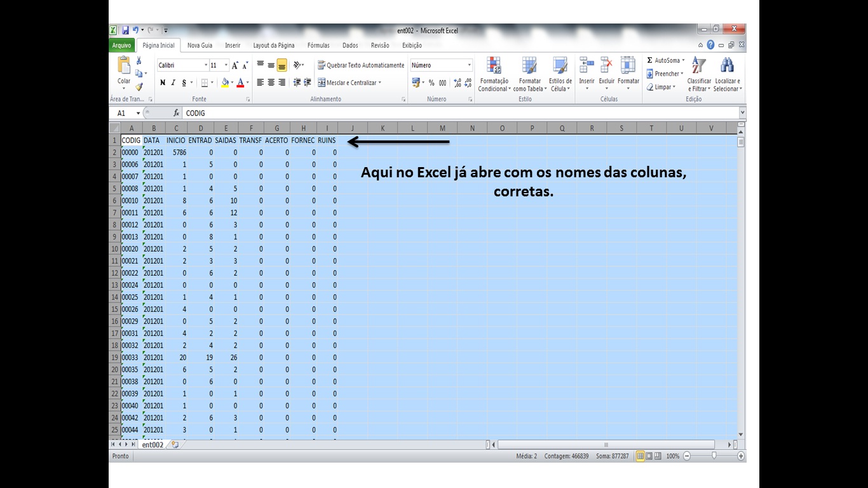
Task: Click the Save icon in quick access toolbar
Action: tap(125, 30)
